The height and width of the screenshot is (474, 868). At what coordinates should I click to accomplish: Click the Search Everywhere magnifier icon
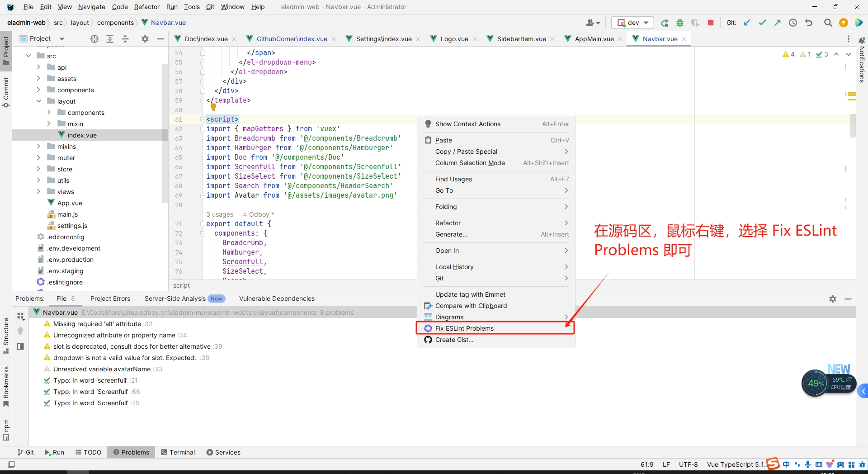click(828, 23)
